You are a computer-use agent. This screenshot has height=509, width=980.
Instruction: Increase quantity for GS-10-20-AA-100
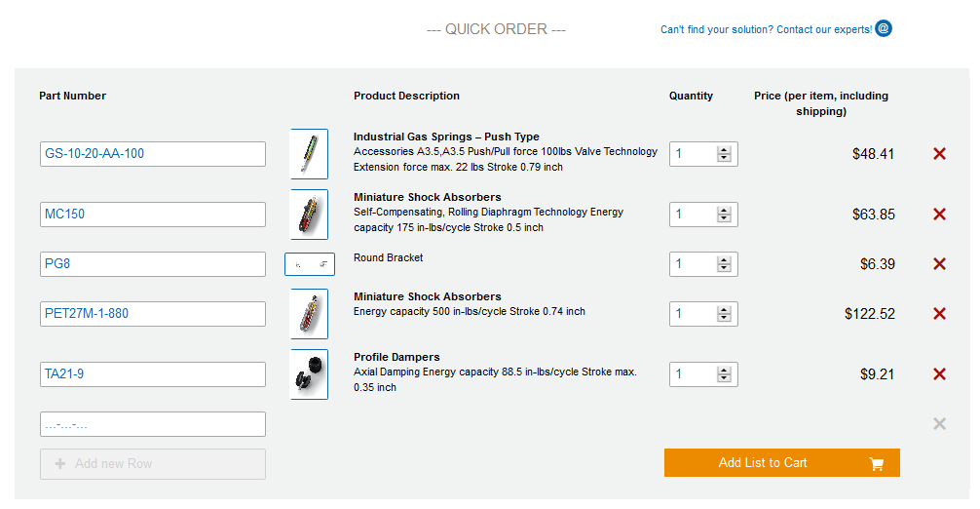pos(724,149)
